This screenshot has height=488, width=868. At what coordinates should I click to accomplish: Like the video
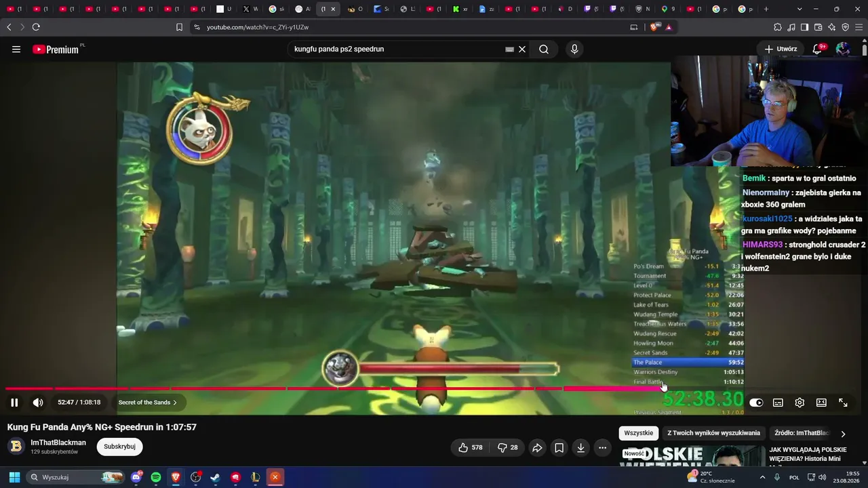click(470, 447)
